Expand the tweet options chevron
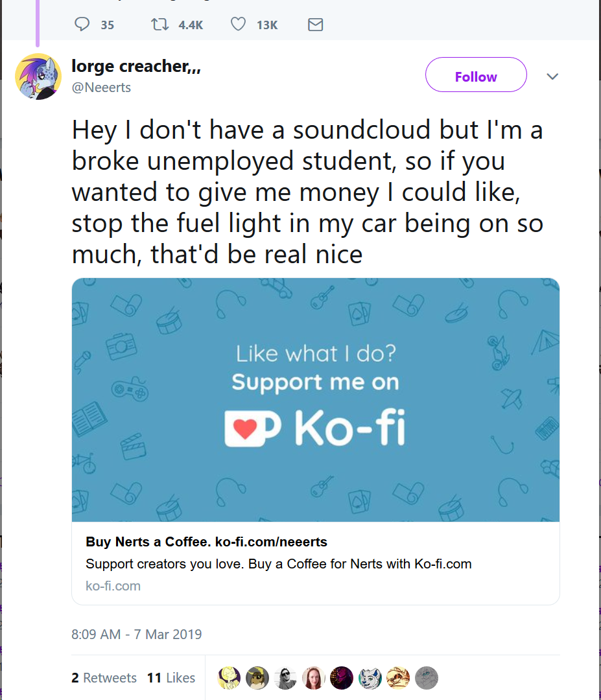The height and width of the screenshot is (700, 601). 552,76
